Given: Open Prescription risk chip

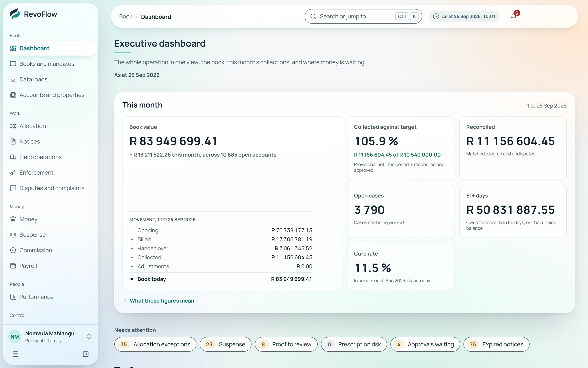Looking at the screenshot, I should pyautogui.click(x=354, y=344).
